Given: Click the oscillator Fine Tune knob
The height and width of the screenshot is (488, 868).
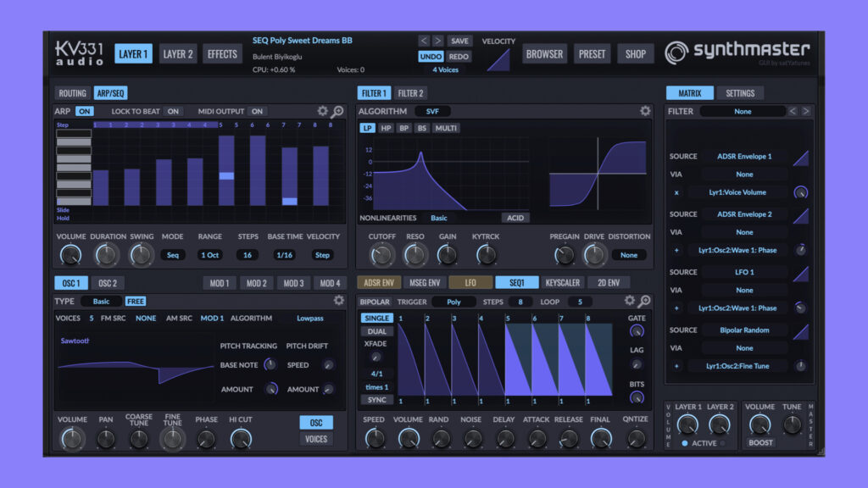Looking at the screenshot, I should (x=172, y=440).
